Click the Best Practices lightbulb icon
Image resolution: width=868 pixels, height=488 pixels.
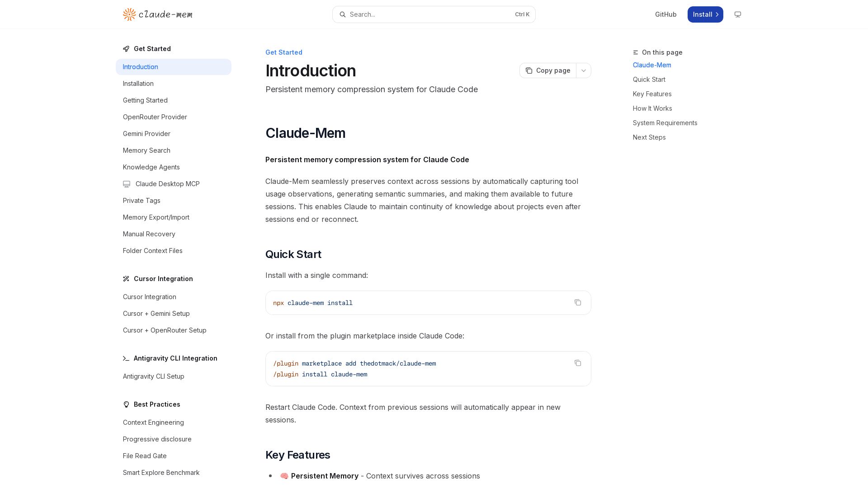click(126, 404)
